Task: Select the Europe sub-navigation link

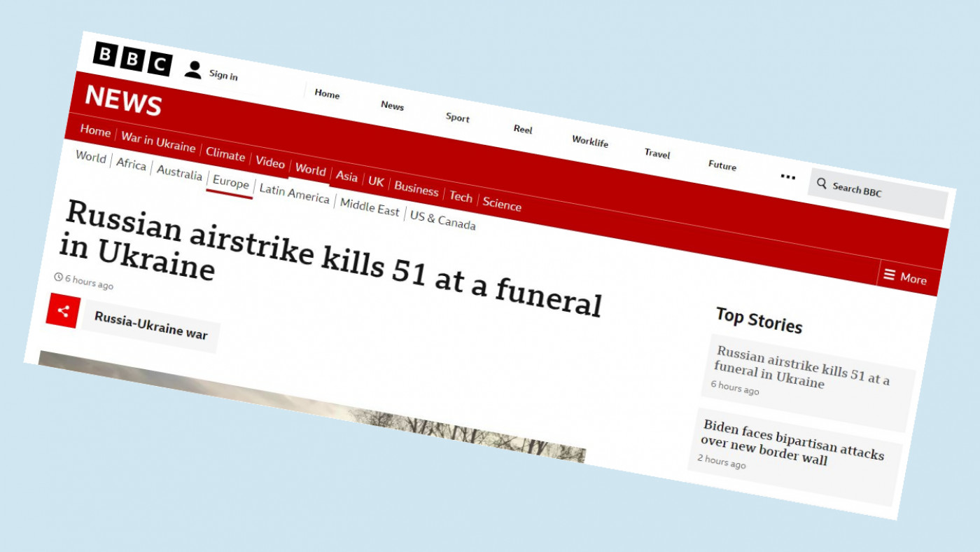Action: click(231, 183)
